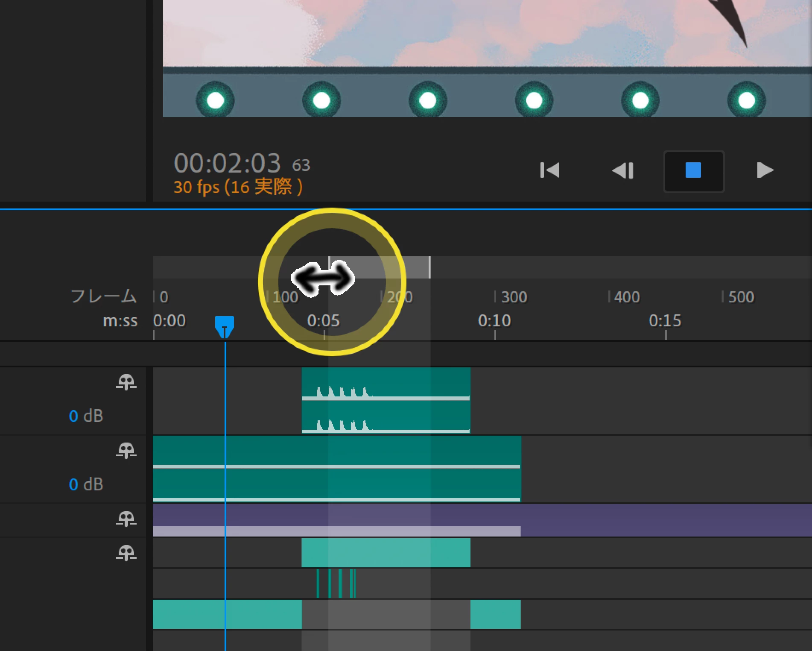
Task: Jump to the start of the scene
Action: [x=550, y=170]
